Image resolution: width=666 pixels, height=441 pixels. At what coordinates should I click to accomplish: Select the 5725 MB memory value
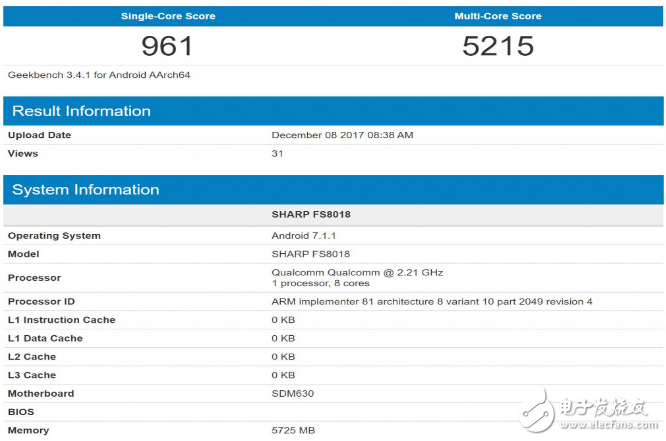tap(294, 430)
